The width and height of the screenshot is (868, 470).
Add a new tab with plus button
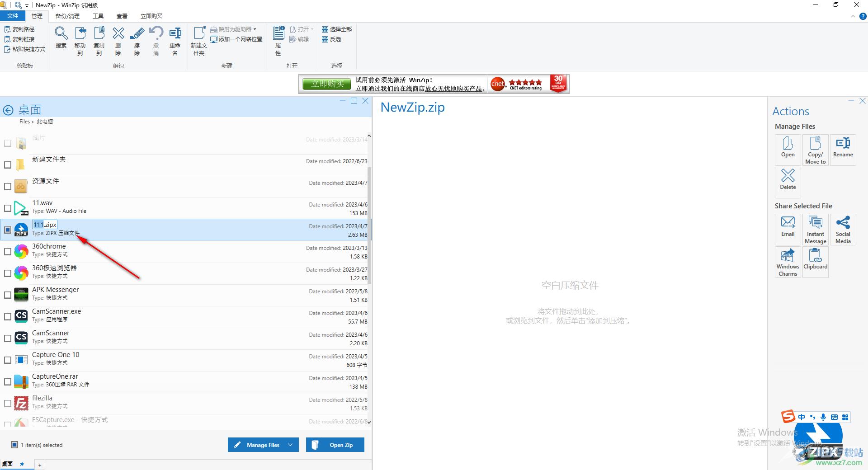pos(40,465)
